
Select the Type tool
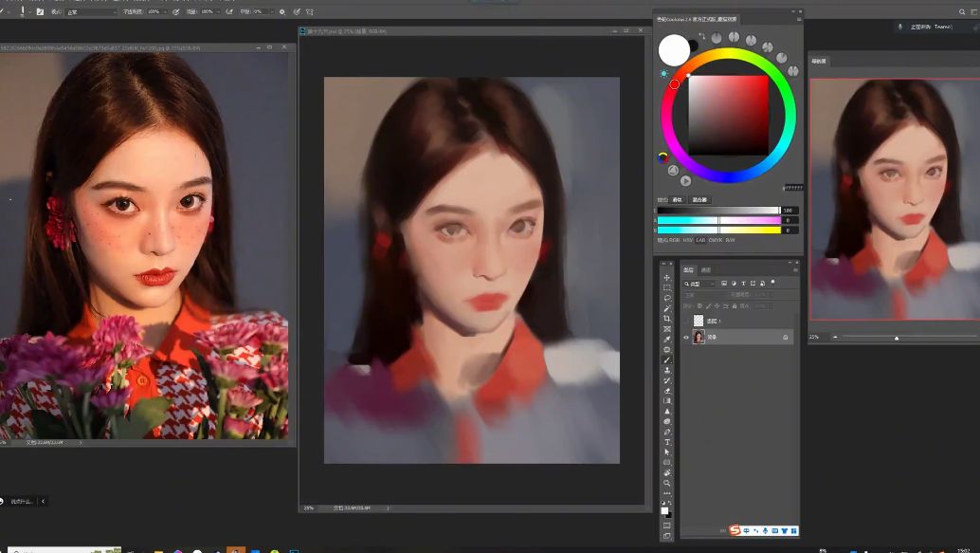tap(667, 442)
